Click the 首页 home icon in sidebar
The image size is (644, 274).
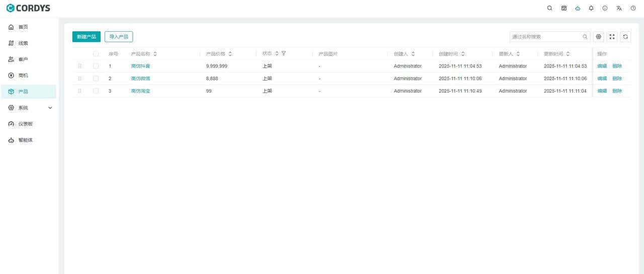pyautogui.click(x=11, y=27)
